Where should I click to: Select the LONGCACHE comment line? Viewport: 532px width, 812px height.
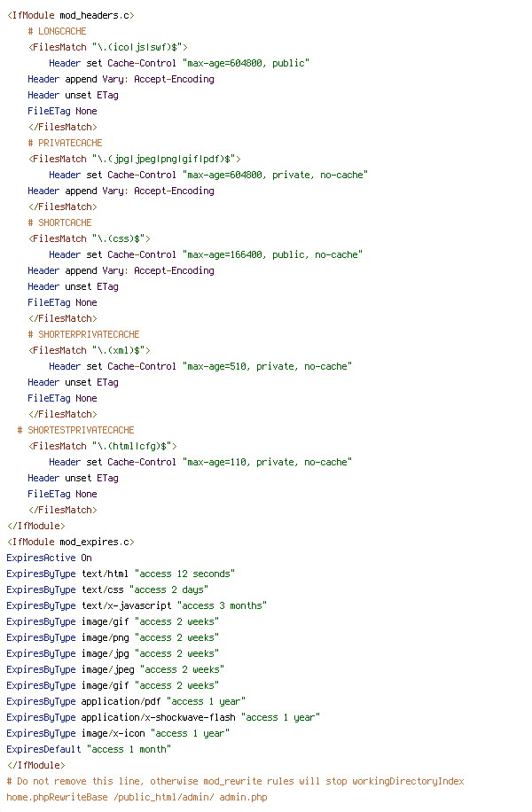click(x=57, y=32)
